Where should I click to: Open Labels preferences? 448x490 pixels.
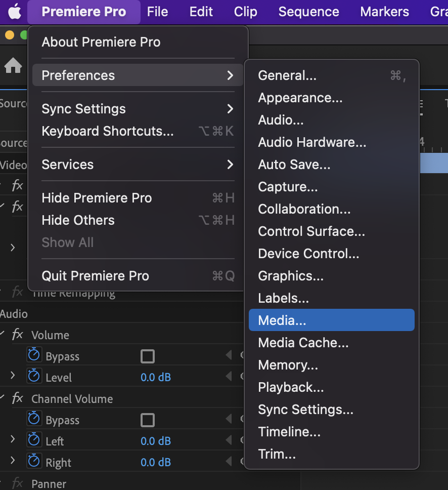[x=332, y=298]
